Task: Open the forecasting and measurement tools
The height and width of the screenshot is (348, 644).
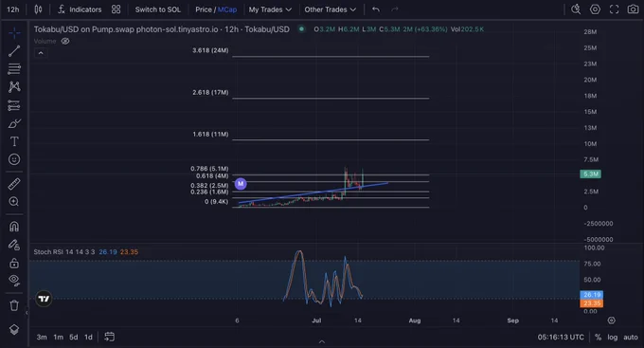Action: (x=14, y=105)
